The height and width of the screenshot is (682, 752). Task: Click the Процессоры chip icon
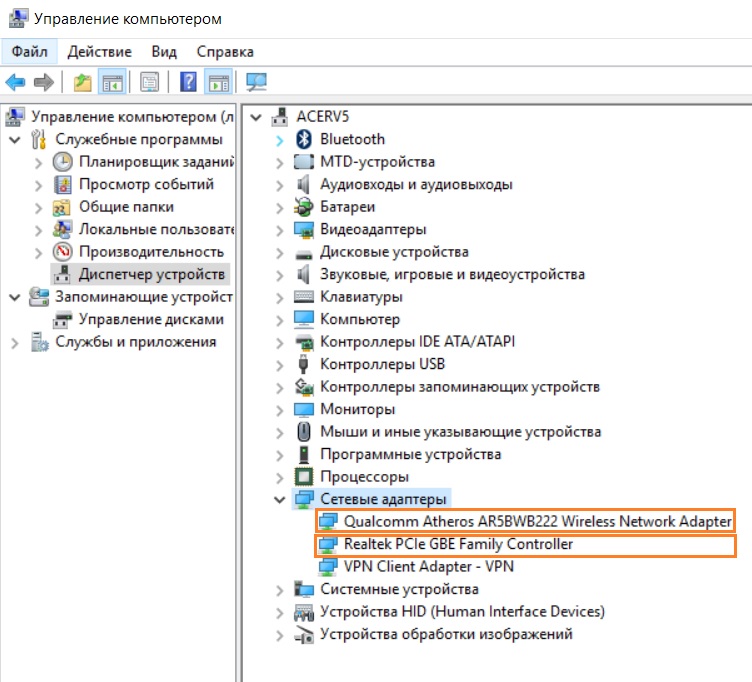pyautogui.click(x=304, y=477)
